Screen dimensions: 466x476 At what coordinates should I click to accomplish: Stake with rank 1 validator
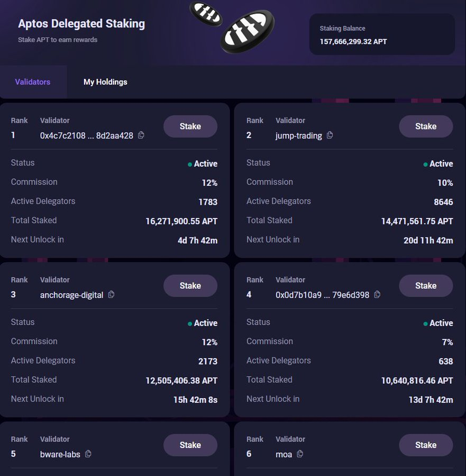tap(190, 126)
